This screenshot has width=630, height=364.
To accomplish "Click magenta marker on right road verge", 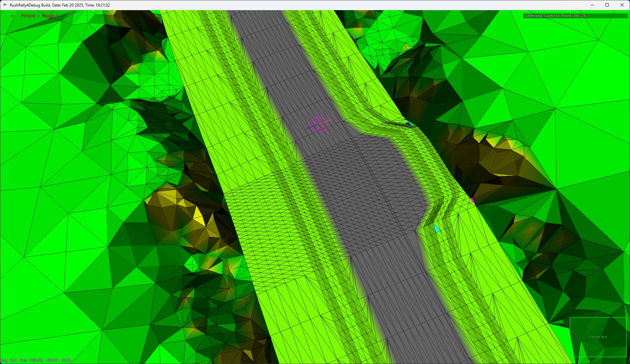I will point(472,201).
